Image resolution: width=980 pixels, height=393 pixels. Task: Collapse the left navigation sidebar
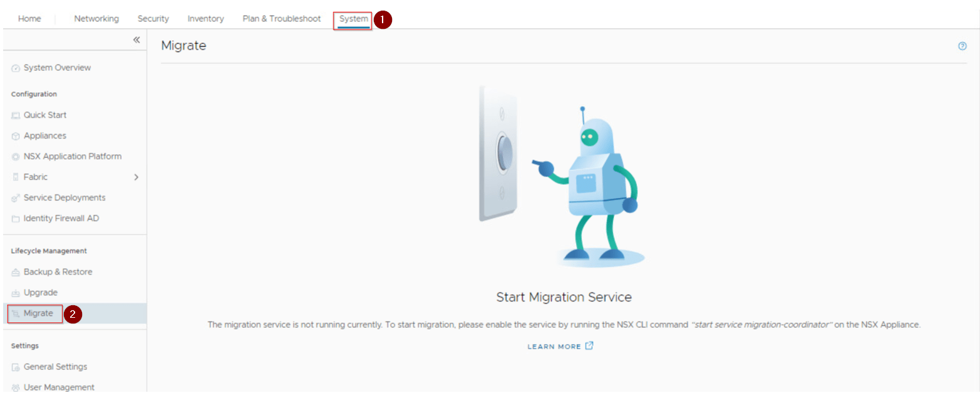pyautogui.click(x=137, y=39)
